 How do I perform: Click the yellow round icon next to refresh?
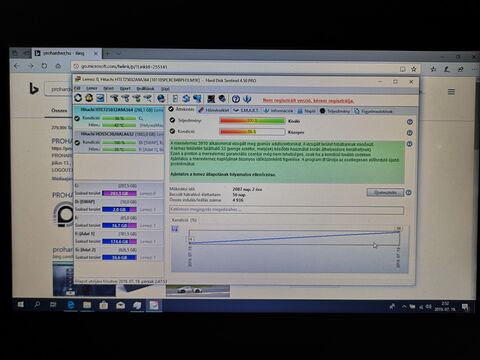click(x=89, y=98)
